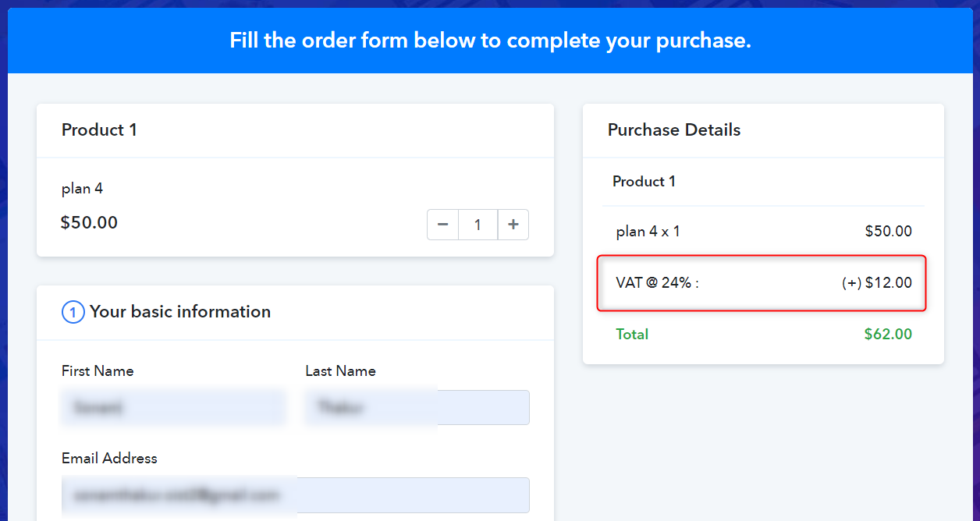The image size is (980, 521).
Task: Click the Email Address label
Action: tap(109, 459)
